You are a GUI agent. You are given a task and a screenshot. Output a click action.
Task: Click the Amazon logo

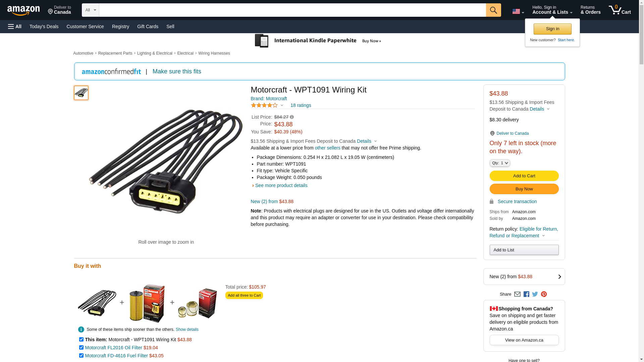23,10
